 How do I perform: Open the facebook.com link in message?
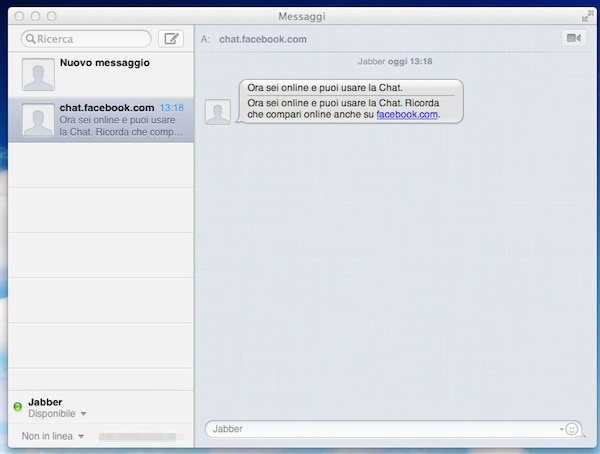407,114
